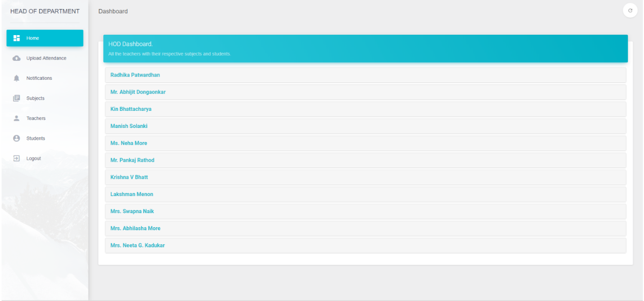The height and width of the screenshot is (301, 644).
Task: Expand the Mr. Abhijit Dongaonkar row
Action: click(x=365, y=92)
